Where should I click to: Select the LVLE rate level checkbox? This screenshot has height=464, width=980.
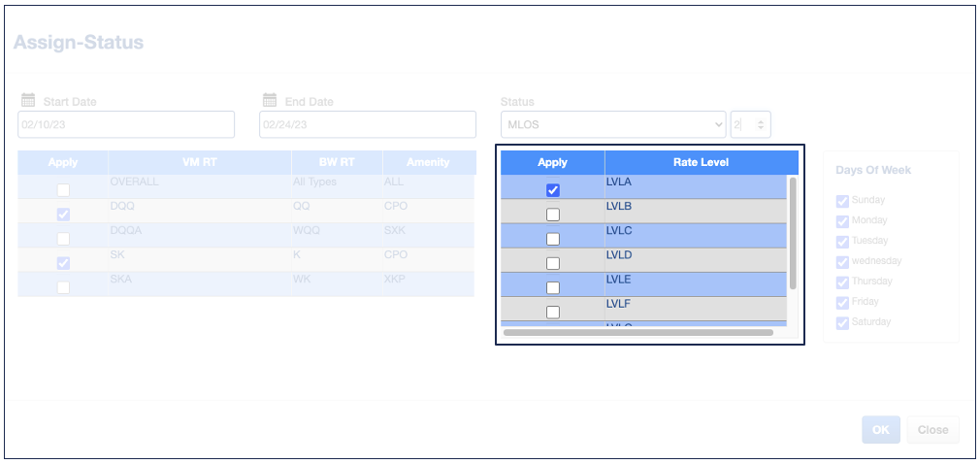553,287
